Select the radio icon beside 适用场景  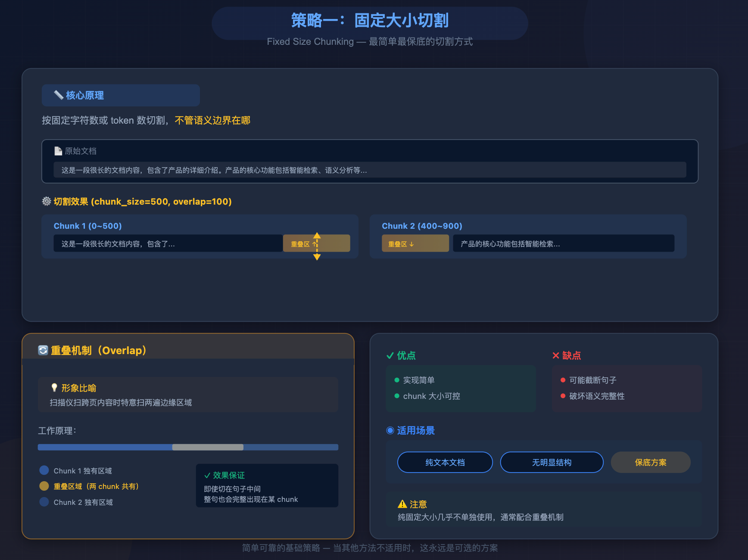pos(390,430)
